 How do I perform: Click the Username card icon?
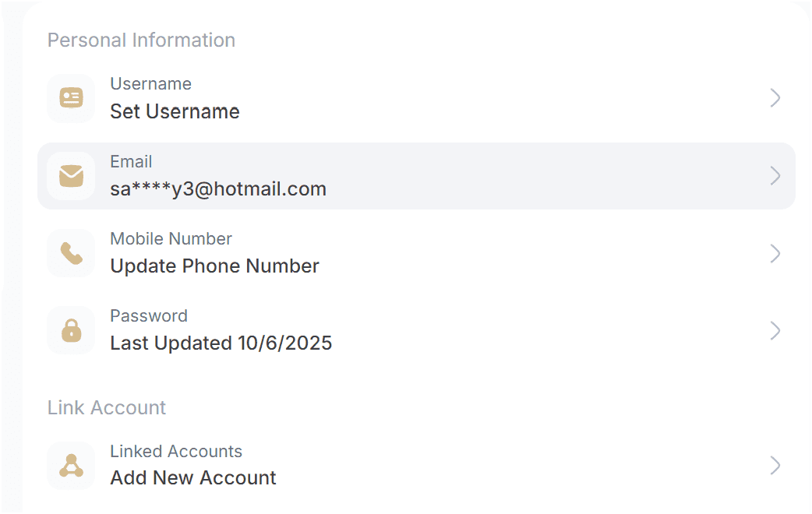tap(71, 98)
